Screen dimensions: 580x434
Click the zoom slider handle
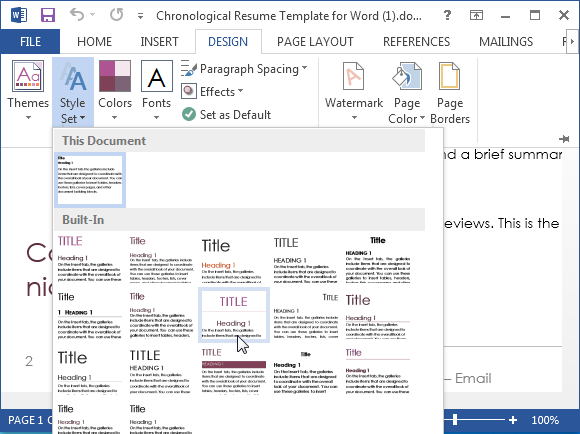(455, 420)
